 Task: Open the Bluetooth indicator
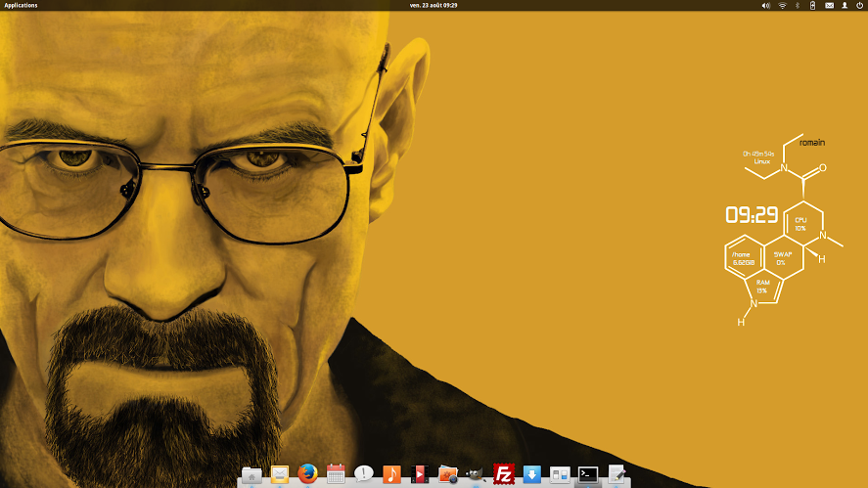[x=798, y=6]
